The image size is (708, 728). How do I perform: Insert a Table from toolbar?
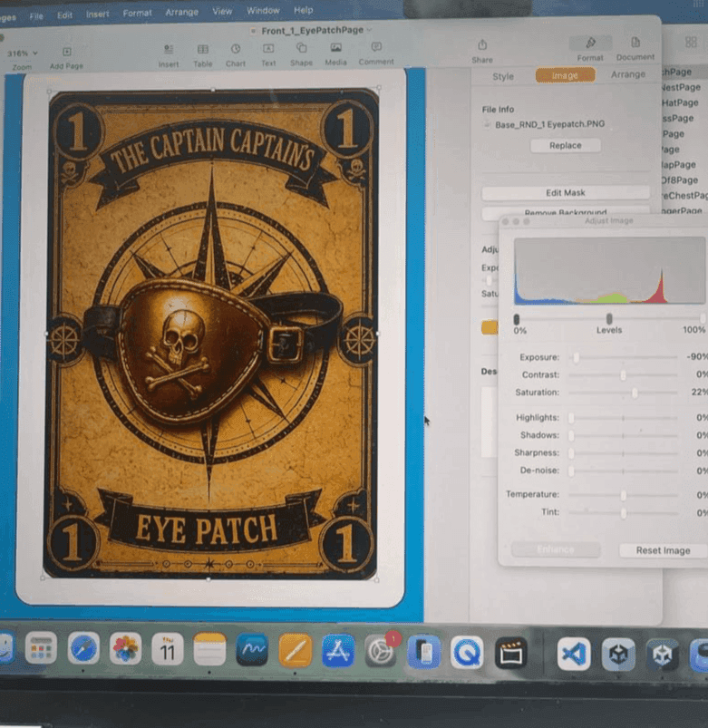tap(203, 49)
